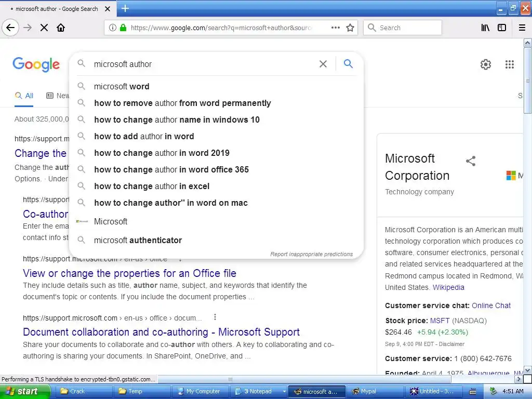This screenshot has height=399, width=532.
Task: Open page actions three-dot menu in address bar
Action: [x=336, y=28]
